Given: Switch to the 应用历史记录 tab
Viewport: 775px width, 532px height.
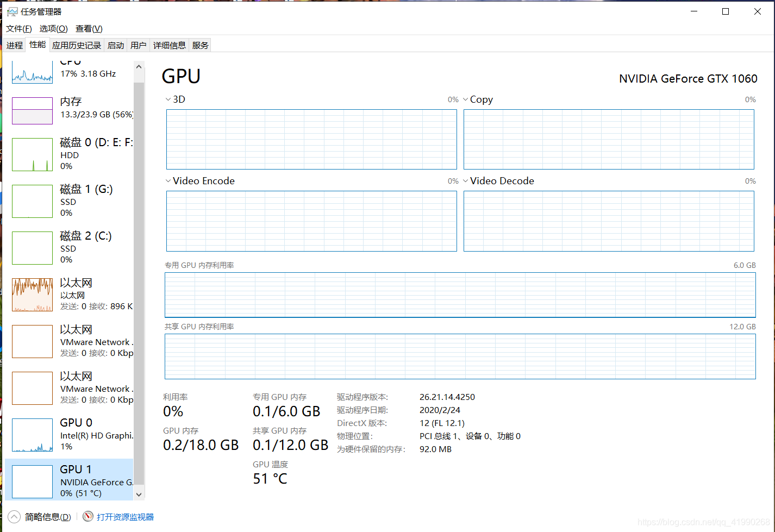Looking at the screenshot, I should point(77,46).
